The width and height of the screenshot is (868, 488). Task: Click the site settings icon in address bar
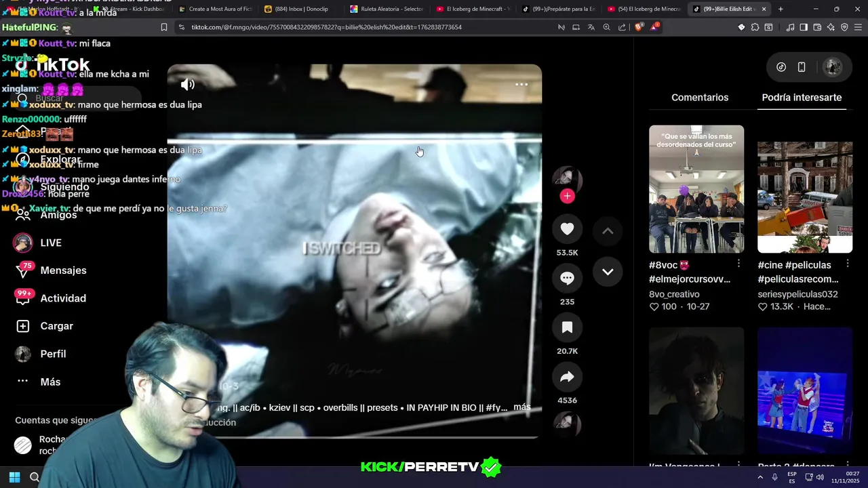pyautogui.click(x=181, y=27)
